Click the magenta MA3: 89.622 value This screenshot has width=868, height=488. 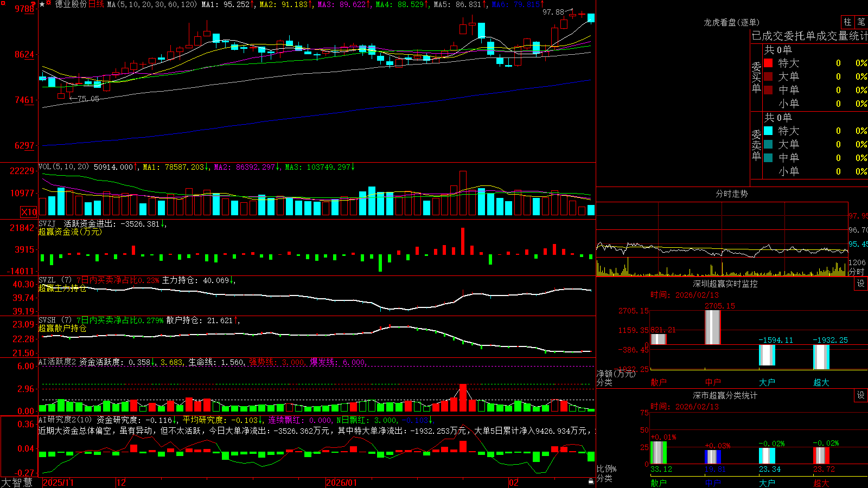click(342, 4)
